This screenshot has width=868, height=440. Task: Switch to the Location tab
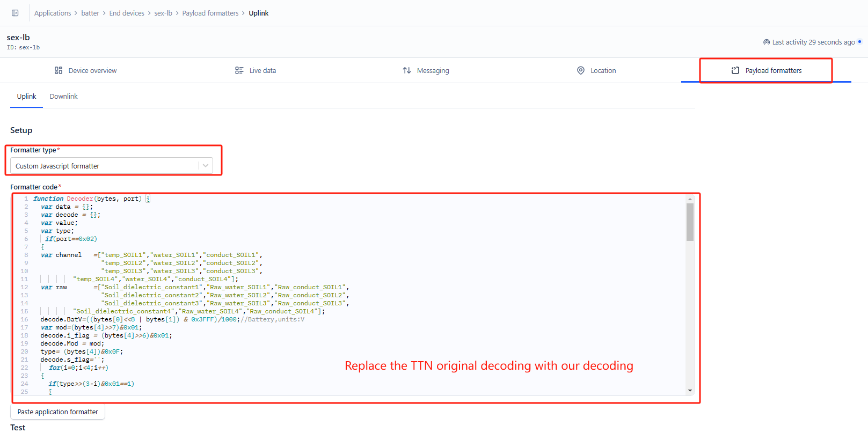tap(596, 70)
